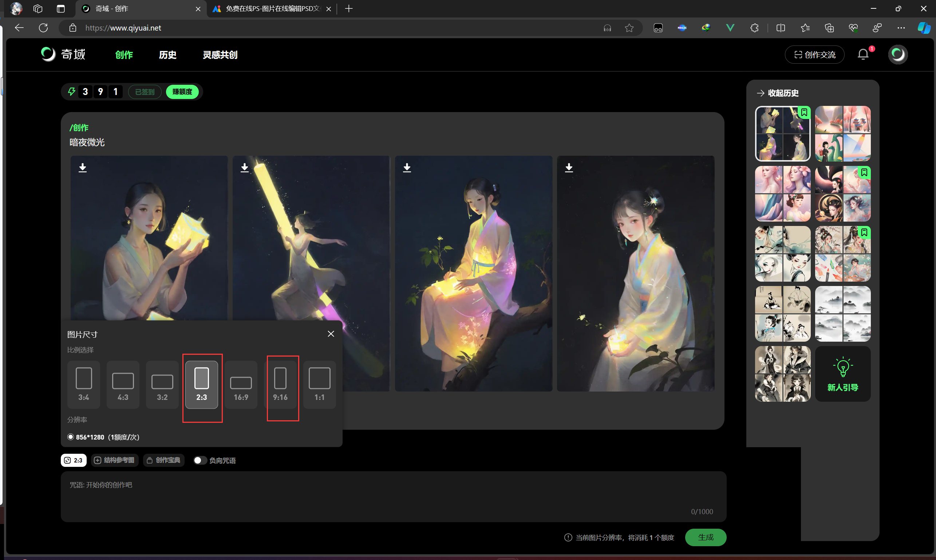Click the 生成 generate button

pyautogui.click(x=706, y=537)
